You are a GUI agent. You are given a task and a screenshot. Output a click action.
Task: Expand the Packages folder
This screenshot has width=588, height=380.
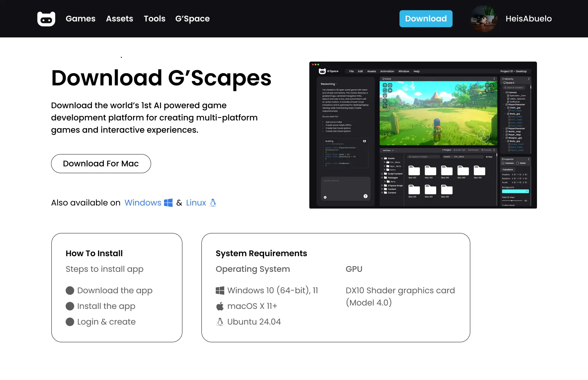click(x=382, y=178)
